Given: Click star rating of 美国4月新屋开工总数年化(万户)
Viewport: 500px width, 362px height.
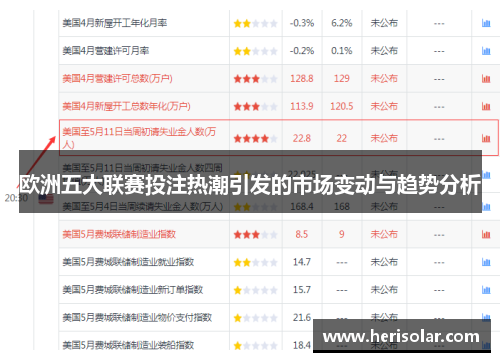Looking at the screenshot, I should click(x=255, y=106).
